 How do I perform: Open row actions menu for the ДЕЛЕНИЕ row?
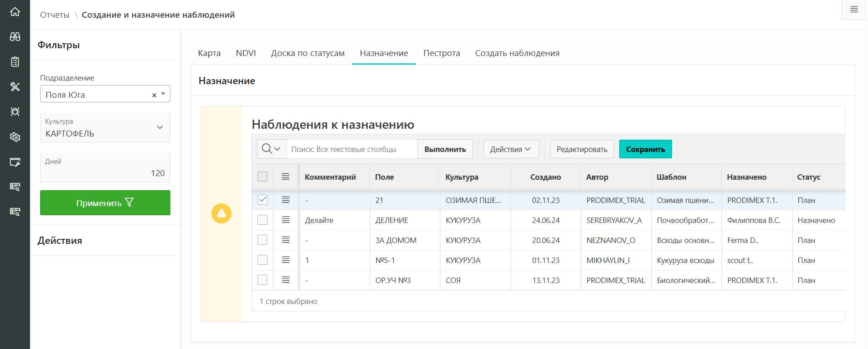click(x=286, y=220)
